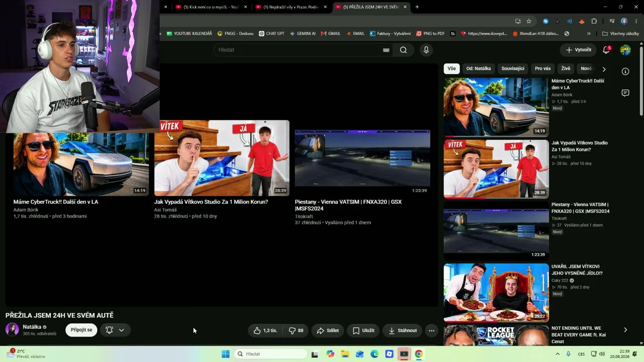Click the "Natálka" channel name
Image resolution: width=644 pixels, height=362 pixels.
[x=32, y=327]
